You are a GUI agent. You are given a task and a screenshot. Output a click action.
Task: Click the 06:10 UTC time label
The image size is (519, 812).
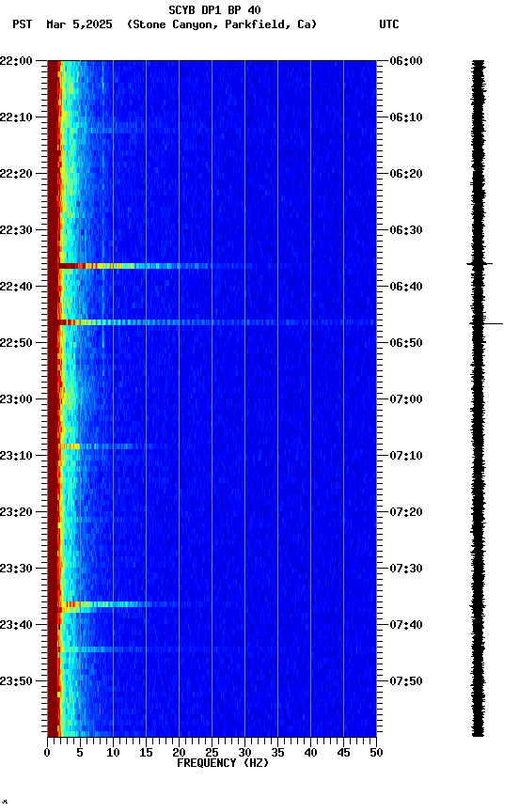click(406, 117)
